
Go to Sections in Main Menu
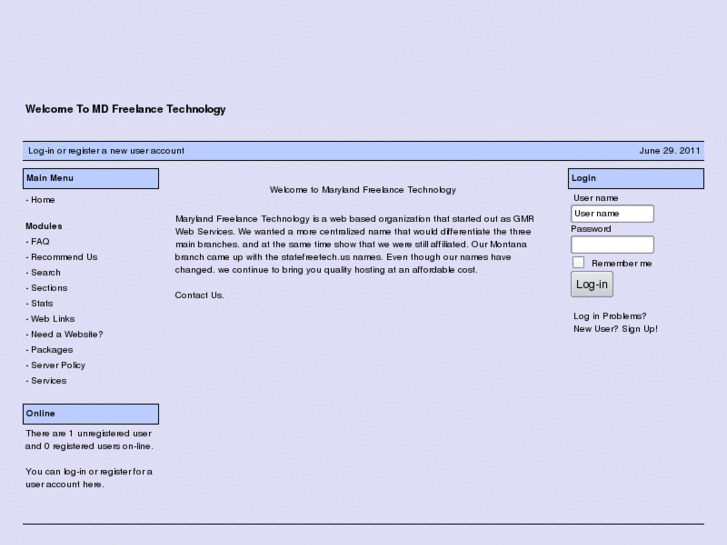click(x=49, y=288)
